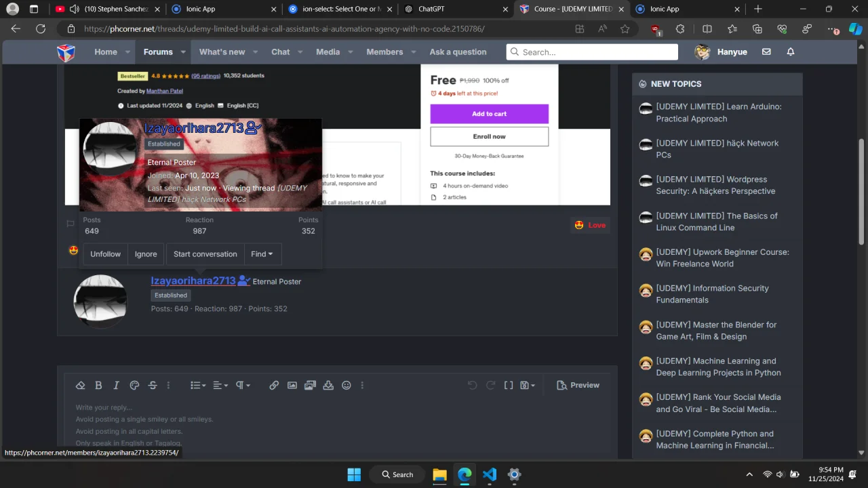Open File Explorer from taskbar
The image size is (868, 488).
tap(439, 474)
